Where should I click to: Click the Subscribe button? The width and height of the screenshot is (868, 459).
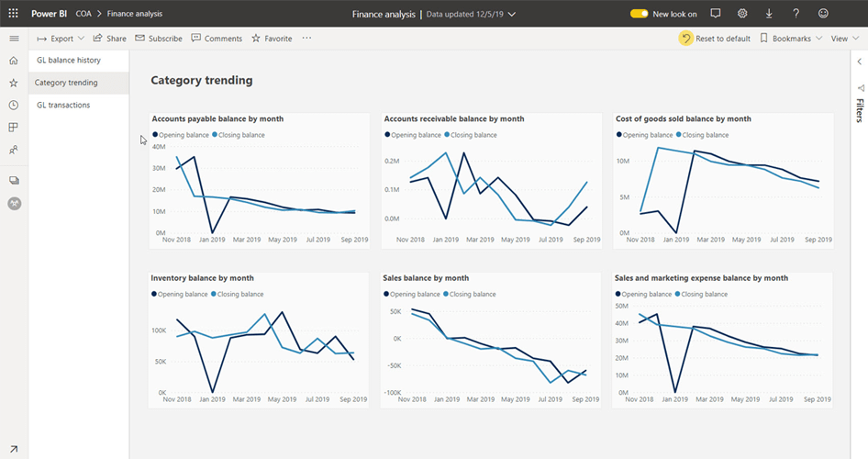tap(159, 39)
